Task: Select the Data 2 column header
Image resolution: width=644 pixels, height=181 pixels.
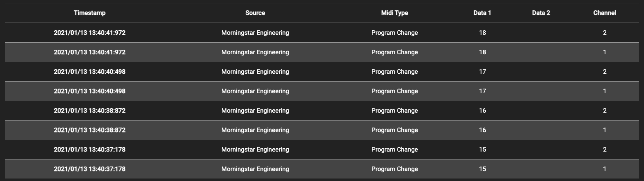Action: pyautogui.click(x=541, y=13)
